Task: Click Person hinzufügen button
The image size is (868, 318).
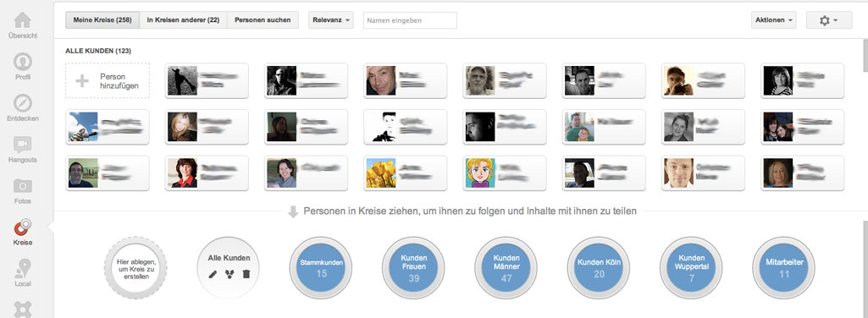Action: (x=108, y=80)
